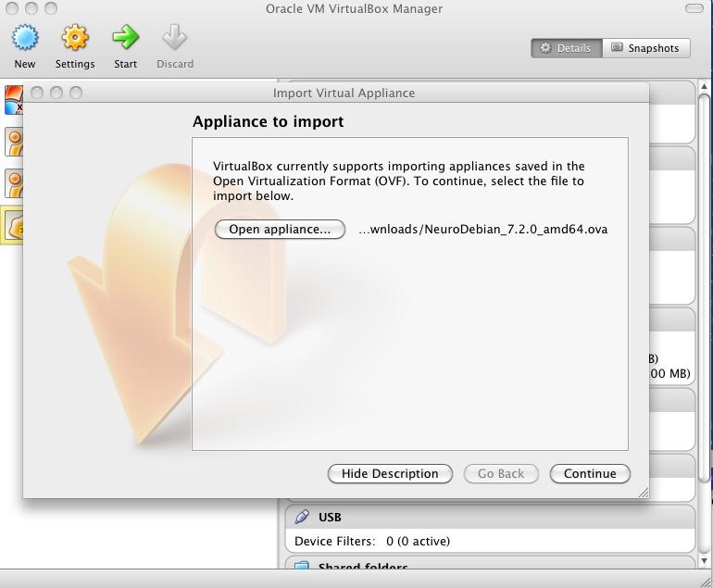The image size is (713, 588).
Task: Click the Appliance to import heading
Action: point(269,122)
